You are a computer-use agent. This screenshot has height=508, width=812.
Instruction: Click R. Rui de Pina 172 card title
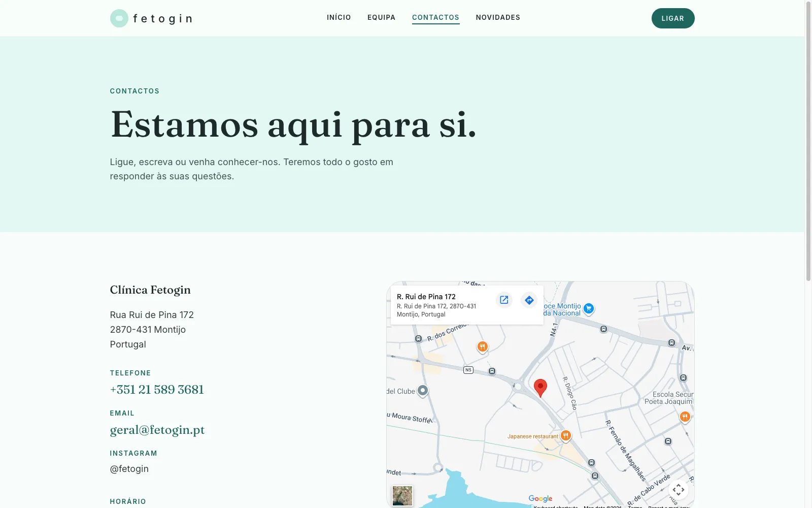point(426,297)
